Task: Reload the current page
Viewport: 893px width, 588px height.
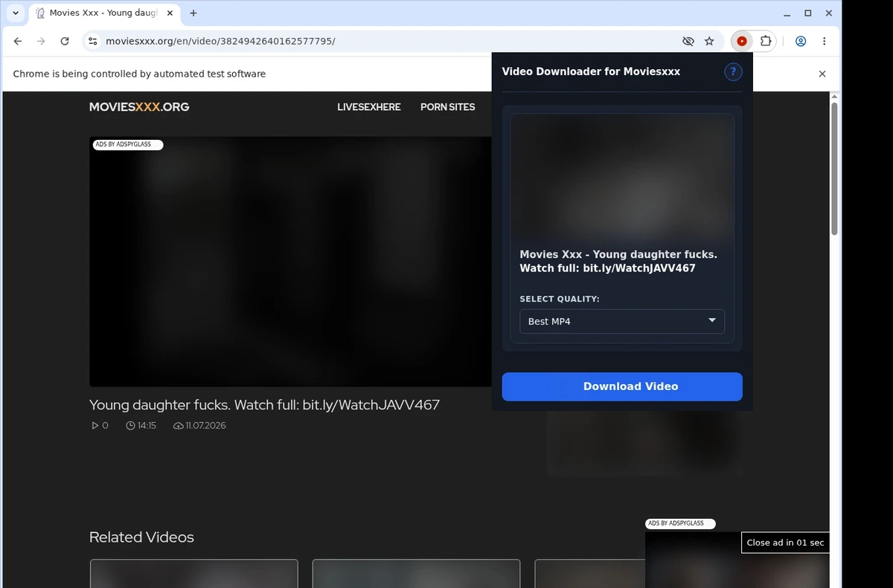Action: click(x=65, y=41)
